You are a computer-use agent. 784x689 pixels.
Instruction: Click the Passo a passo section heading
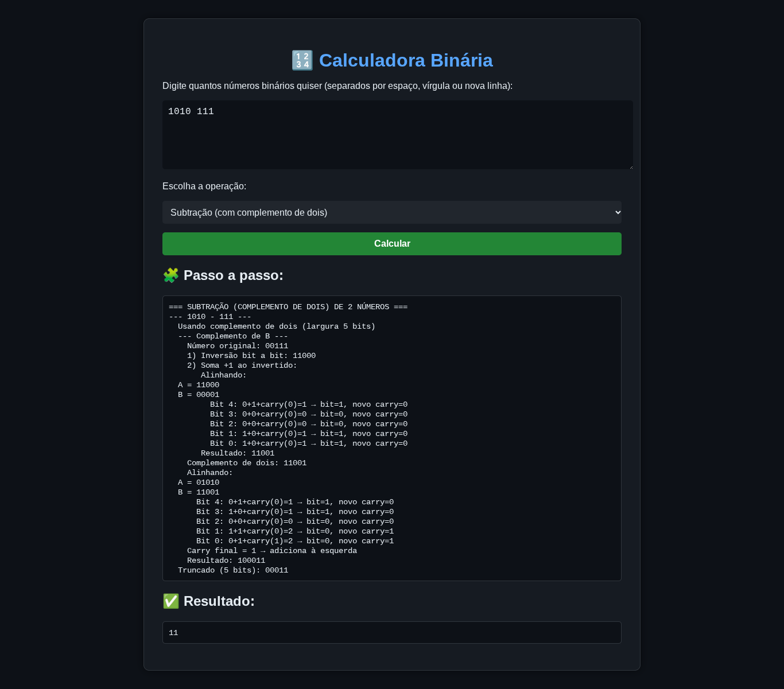click(233, 275)
